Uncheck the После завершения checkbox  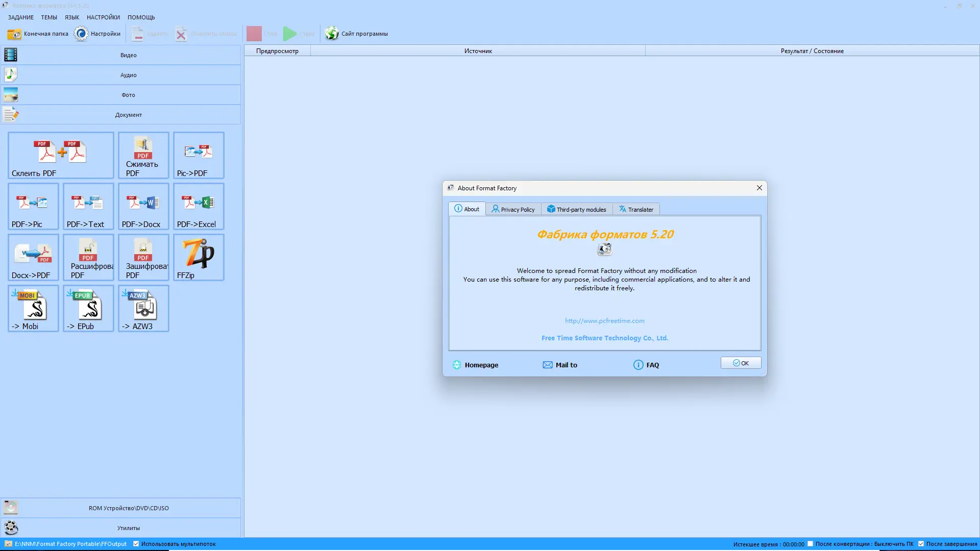pyautogui.click(x=921, y=544)
